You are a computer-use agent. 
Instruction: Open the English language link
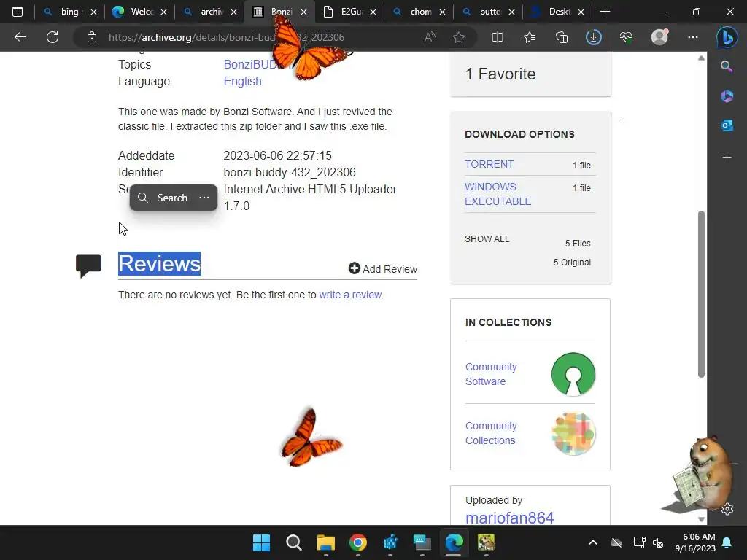click(242, 82)
